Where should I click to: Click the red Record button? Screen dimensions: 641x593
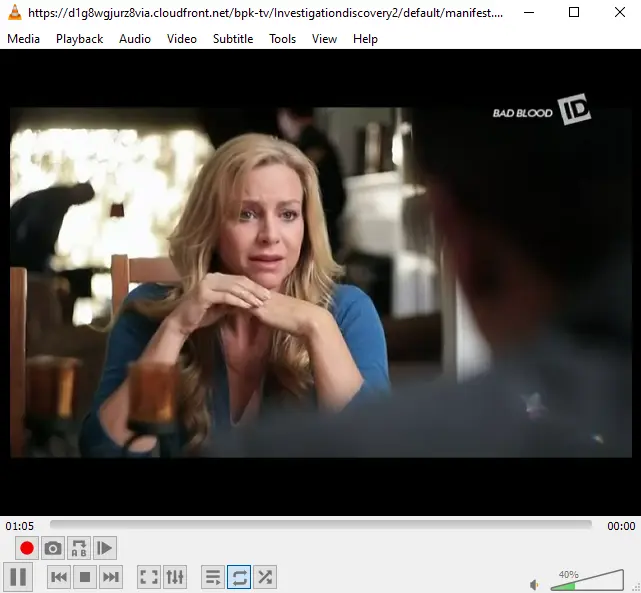click(27, 548)
